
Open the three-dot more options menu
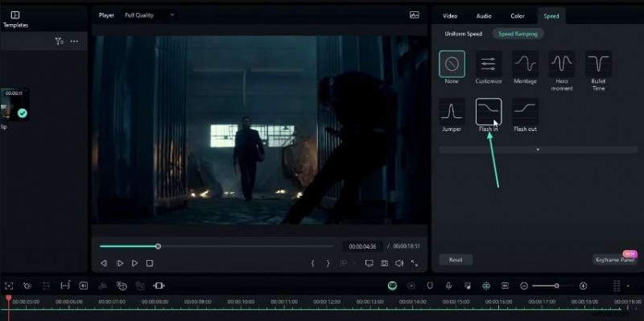tap(74, 41)
